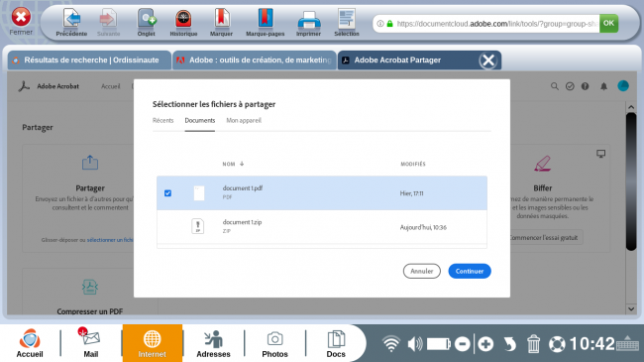This screenshot has width=644, height=362.
Task: Click the Précédente back arrow icon
Action: (71, 19)
